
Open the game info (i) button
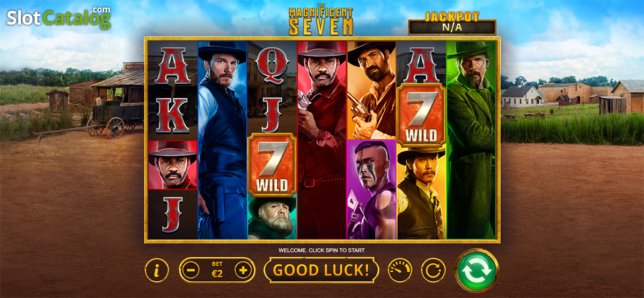tap(157, 270)
